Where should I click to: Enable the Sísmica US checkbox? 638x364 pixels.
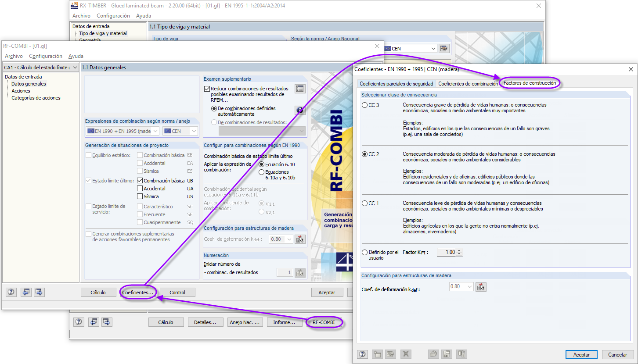(140, 196)
